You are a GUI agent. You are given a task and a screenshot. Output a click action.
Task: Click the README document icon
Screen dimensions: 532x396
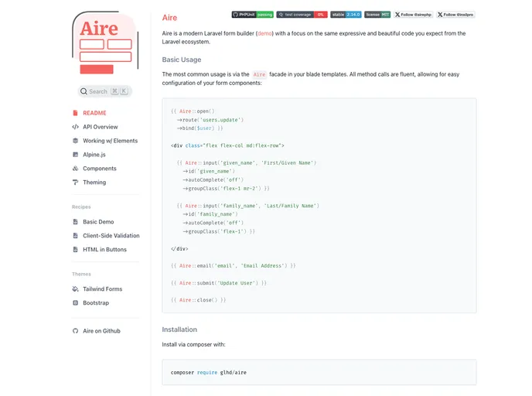coord(75,113)
